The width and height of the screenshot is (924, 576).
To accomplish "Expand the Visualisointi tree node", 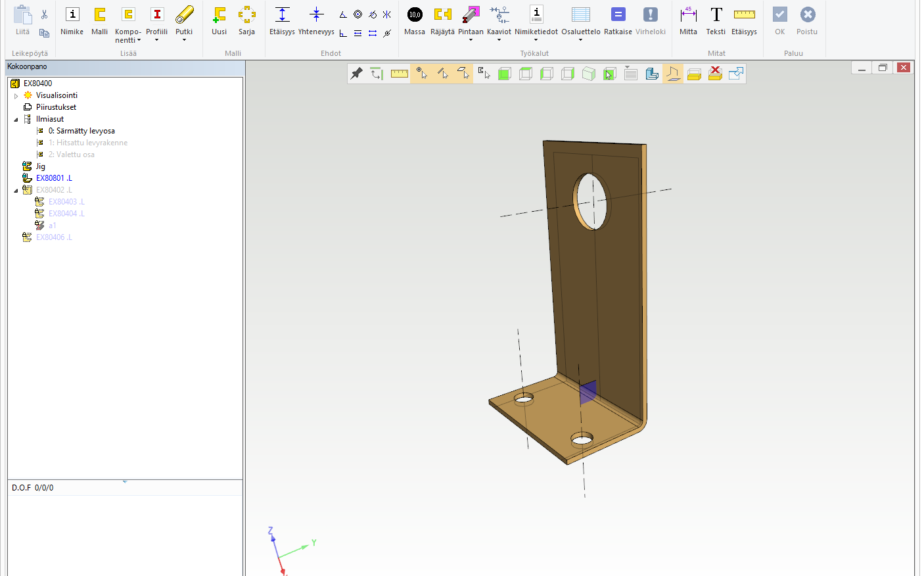I will point(16,96).
